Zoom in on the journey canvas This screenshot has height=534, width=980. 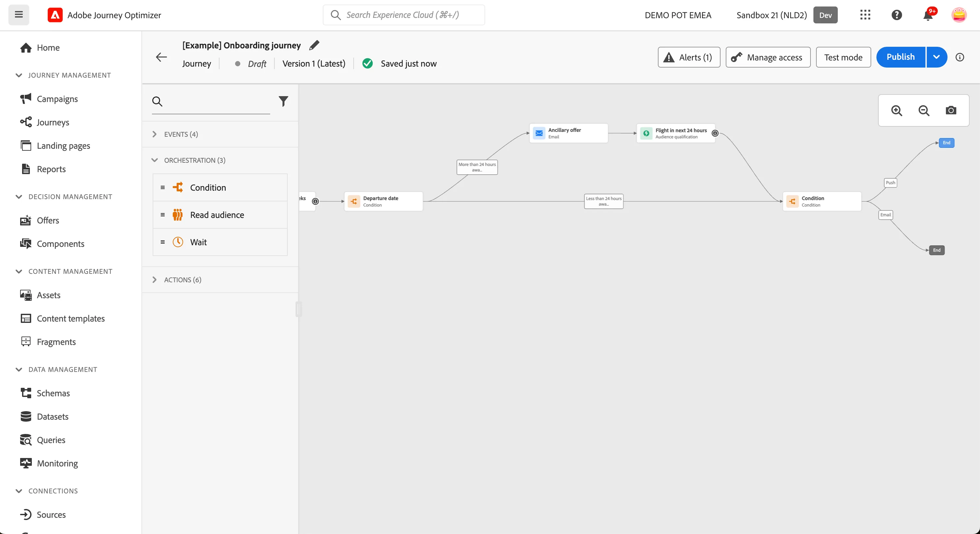click(896, 110)
